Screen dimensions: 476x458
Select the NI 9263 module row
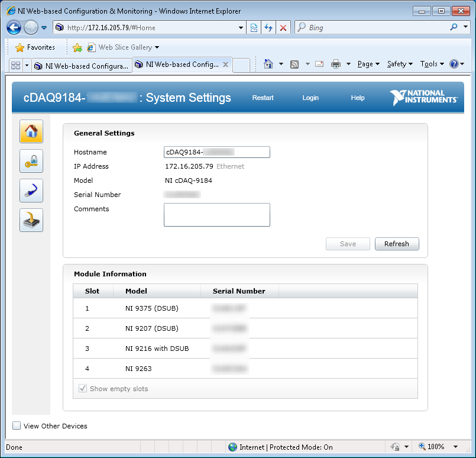tap(245, 369)
